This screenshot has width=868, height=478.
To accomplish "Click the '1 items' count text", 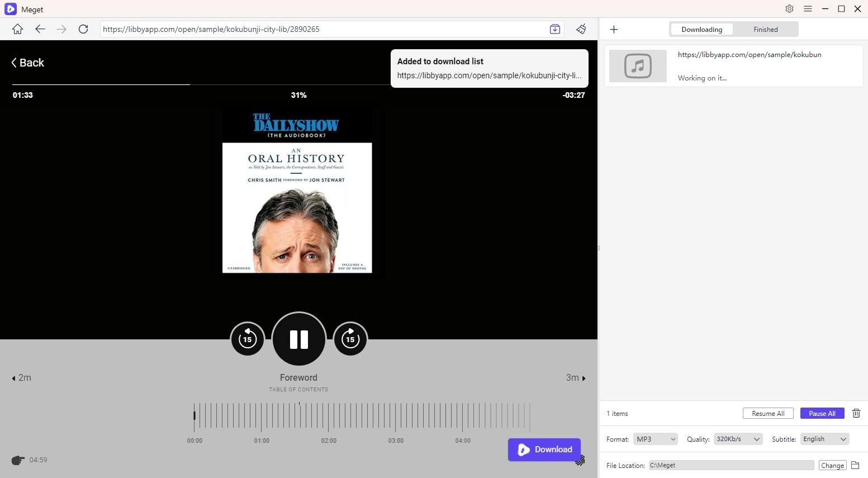I will (617, 414).
